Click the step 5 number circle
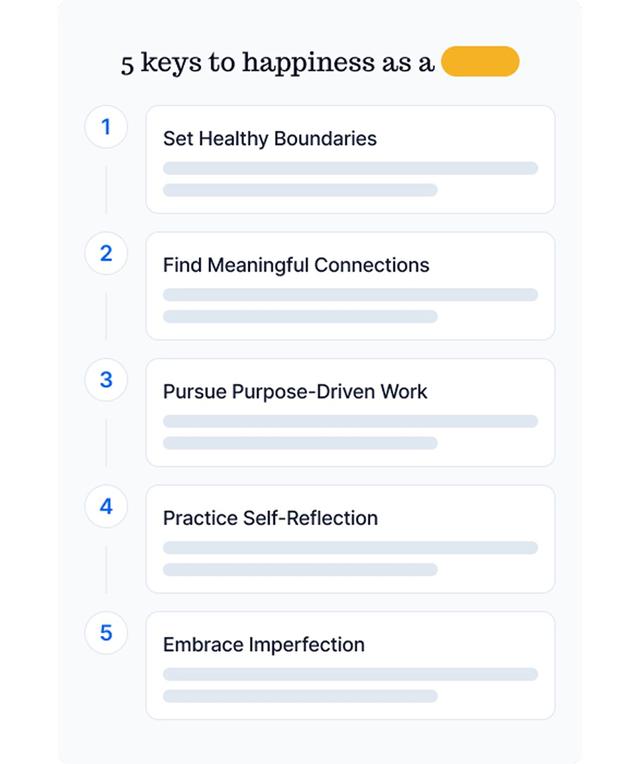Image resolution: width=640 pixels, height=764 pixels. coord(106,632)
